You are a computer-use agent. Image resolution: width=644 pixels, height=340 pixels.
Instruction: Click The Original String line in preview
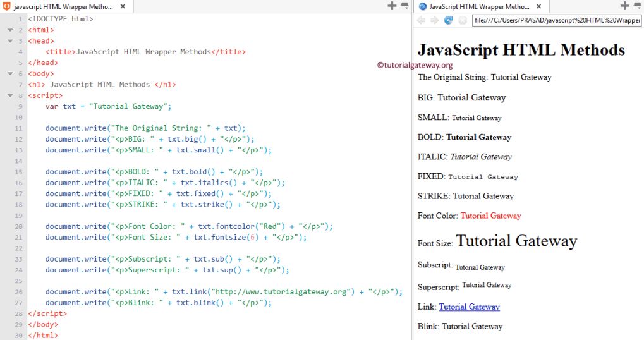pos(485,77)
